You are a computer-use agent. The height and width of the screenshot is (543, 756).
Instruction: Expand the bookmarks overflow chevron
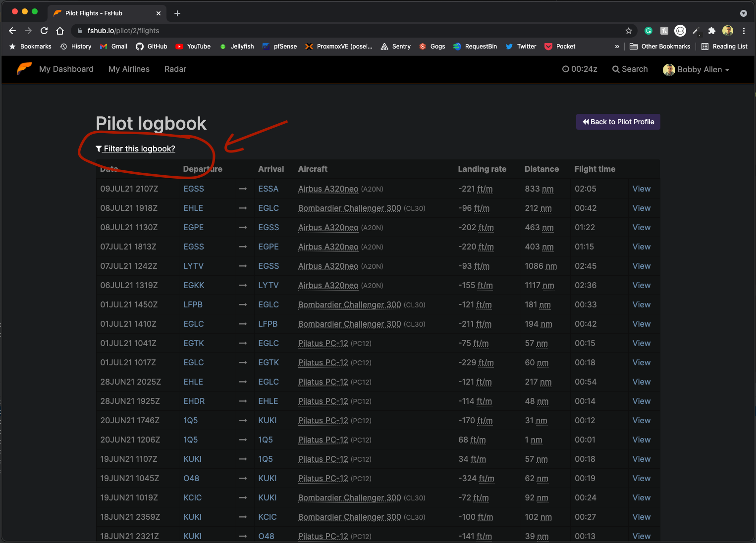click(617, 46)
